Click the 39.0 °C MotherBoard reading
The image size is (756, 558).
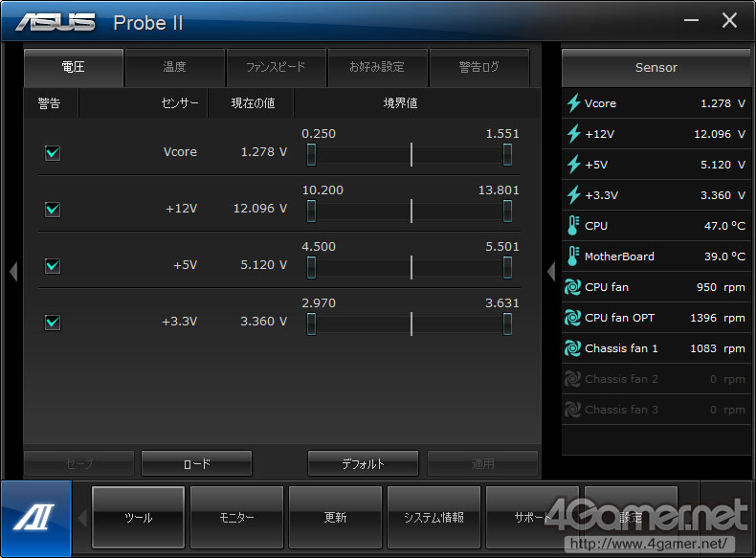[x=724, y=257]
